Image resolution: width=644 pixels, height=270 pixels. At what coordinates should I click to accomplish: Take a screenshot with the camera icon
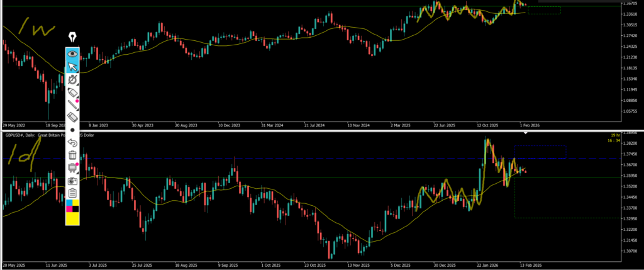73,180
